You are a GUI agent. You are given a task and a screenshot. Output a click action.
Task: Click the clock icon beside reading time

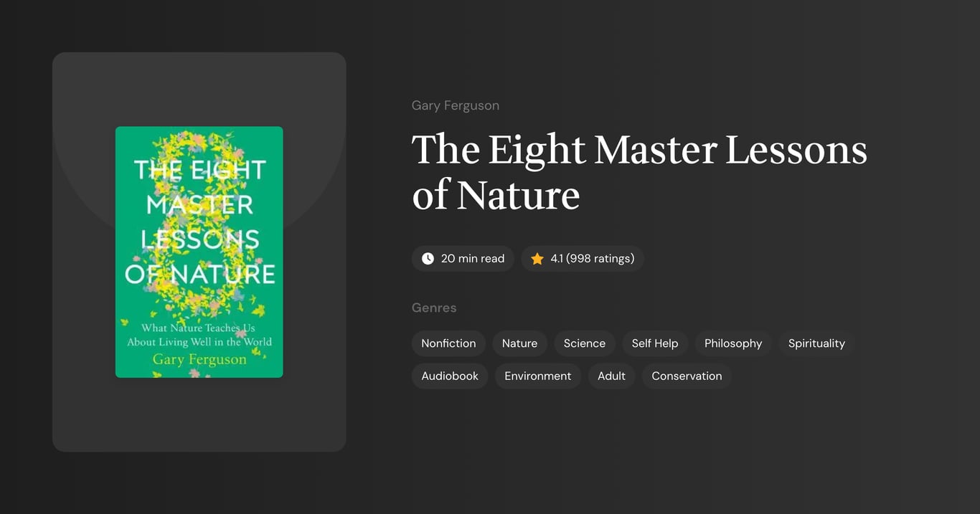click(x=428, y=258)
